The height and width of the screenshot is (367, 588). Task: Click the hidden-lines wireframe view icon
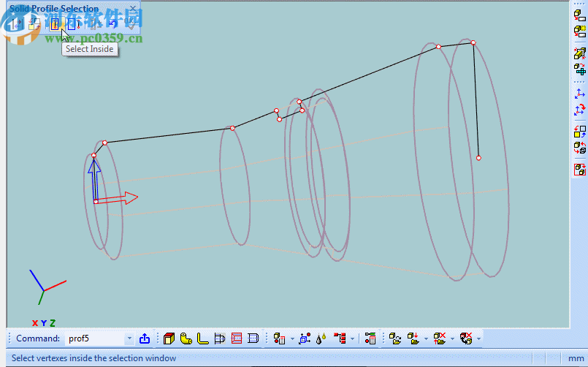[x=220, y=338]
